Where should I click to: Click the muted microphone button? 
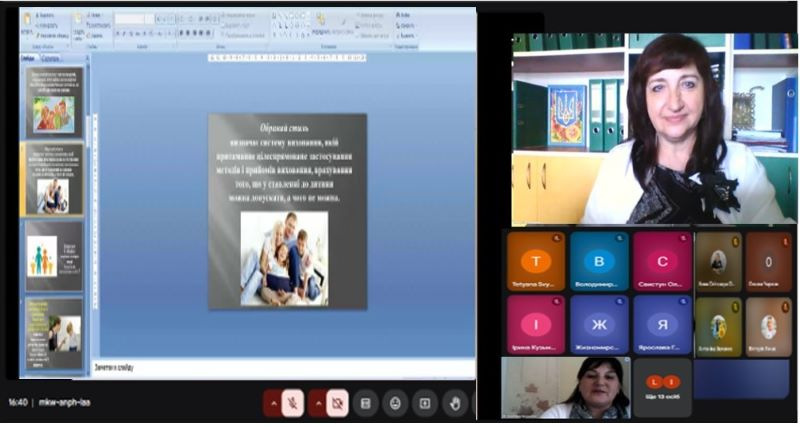point(293,404)
